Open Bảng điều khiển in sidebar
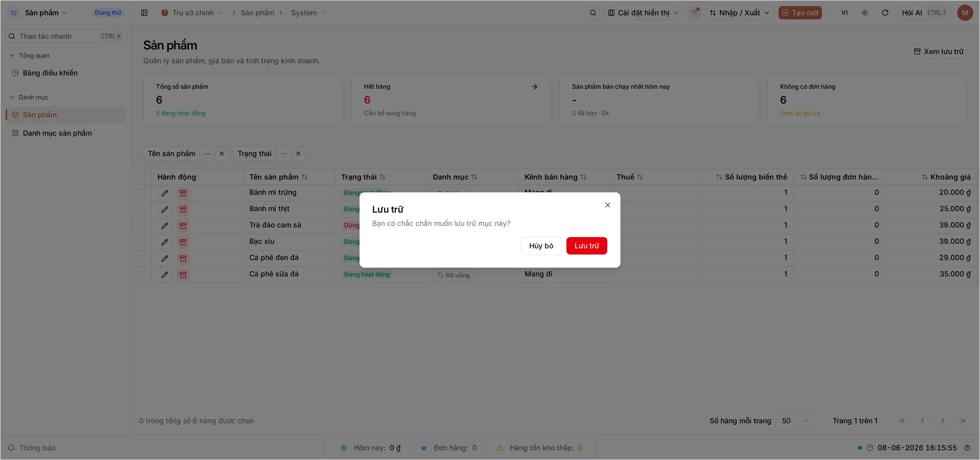This screenshot has width=980, height=460. pos(65,73)
